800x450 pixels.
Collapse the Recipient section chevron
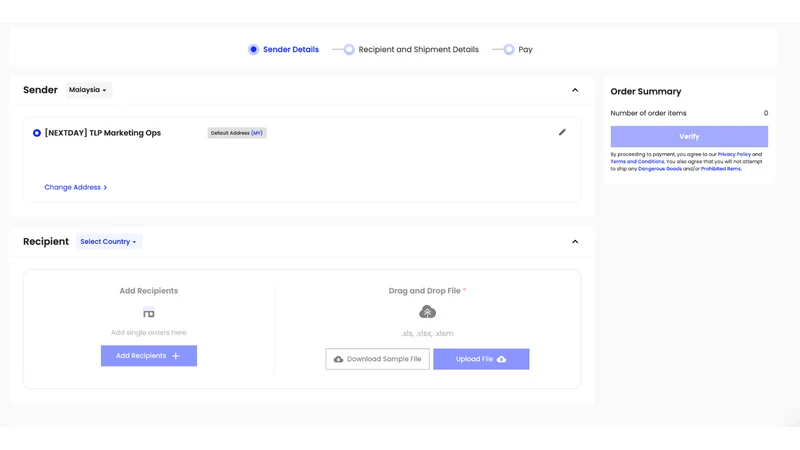(575, 242)
